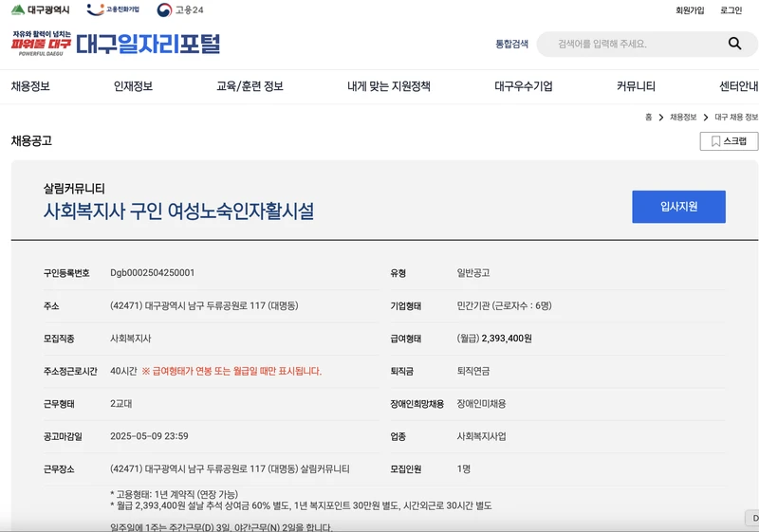
Task: Open the 대구우수기업 menu
Action: click(x=524, y=86)
